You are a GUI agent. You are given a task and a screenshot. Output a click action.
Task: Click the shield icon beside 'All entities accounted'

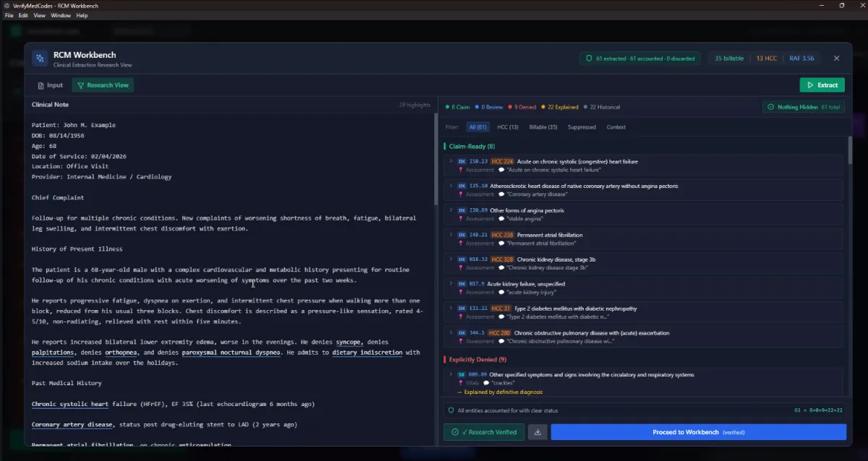(x=451, y=410)
